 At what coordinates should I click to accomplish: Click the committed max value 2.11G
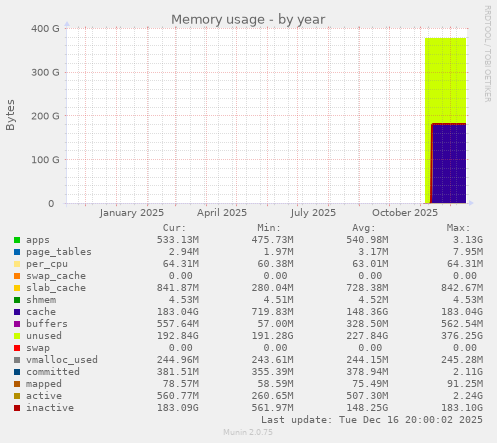[x=468, y=372]
